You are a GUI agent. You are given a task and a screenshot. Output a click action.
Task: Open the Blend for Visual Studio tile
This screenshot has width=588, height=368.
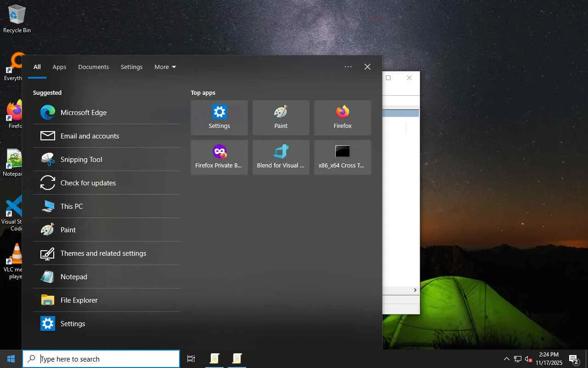pyautogui.click(x=281, y=157)
